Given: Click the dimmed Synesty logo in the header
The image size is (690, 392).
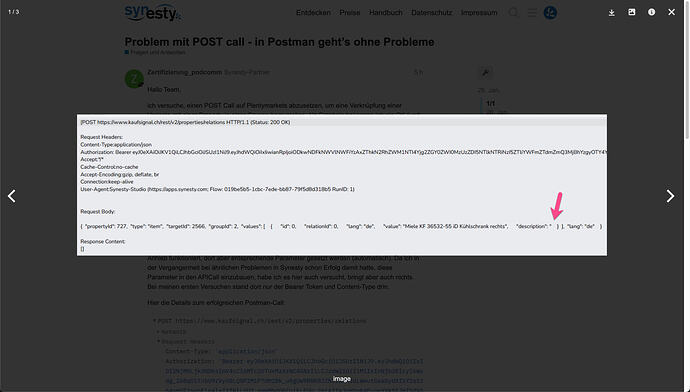Looking at the screenshot, I should (x=153, y=12).
